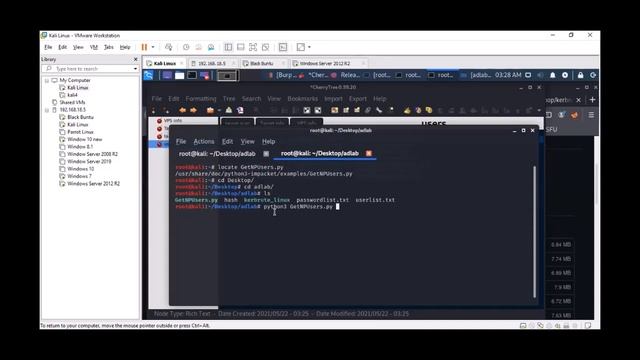Switch to the 192.168.18.5 VMware tab
Image resolution: width=640 pixels, height=360 pixels.
coord(212,63)
